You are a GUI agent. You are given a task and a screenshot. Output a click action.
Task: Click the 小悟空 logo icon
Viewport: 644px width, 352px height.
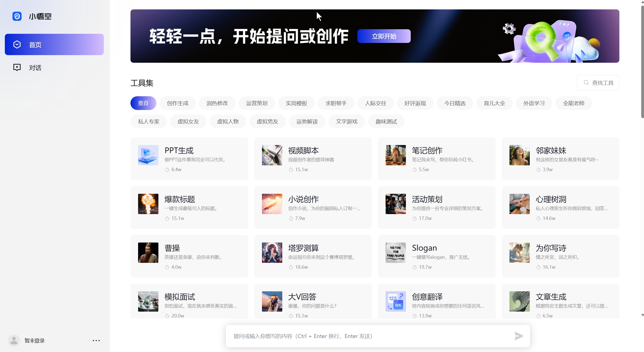pos(17,17)
